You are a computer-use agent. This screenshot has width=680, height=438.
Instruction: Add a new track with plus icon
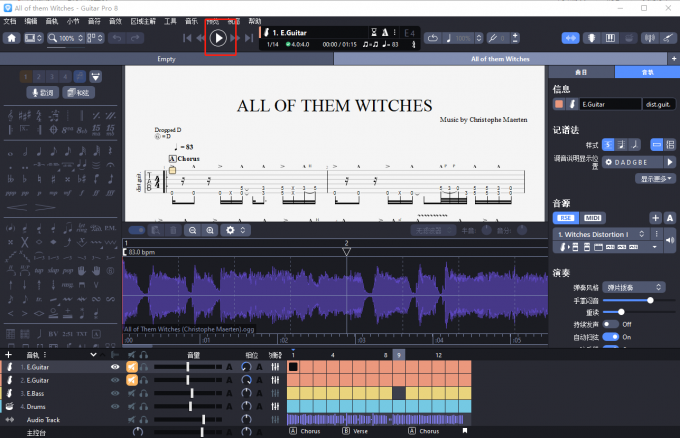[8, 355]
